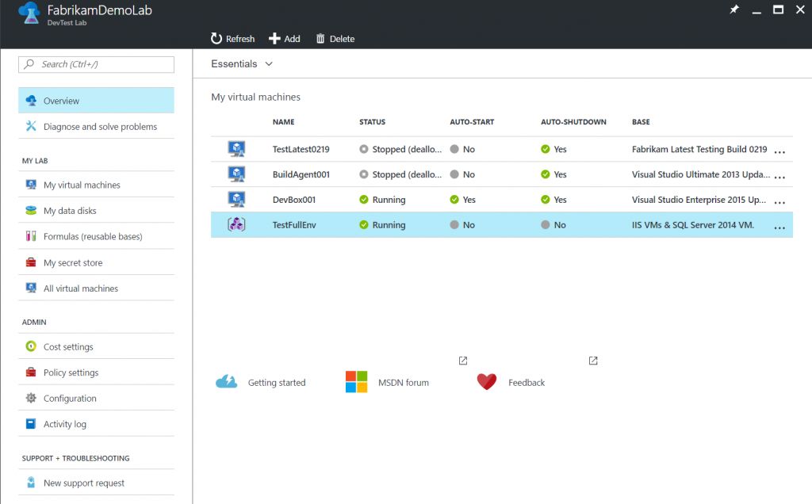
Task: Expand the Essentials section
Action: (241, 63)
